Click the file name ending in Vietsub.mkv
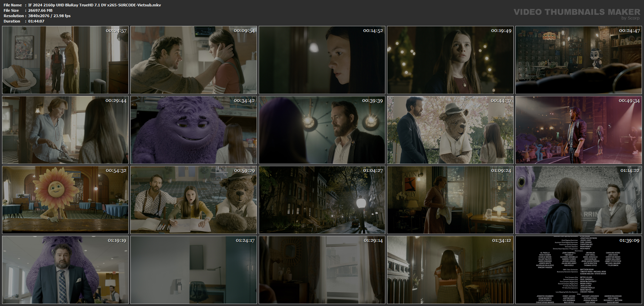Image resolution: width=644 pixels, height=306 pixels. pos(94,5)
